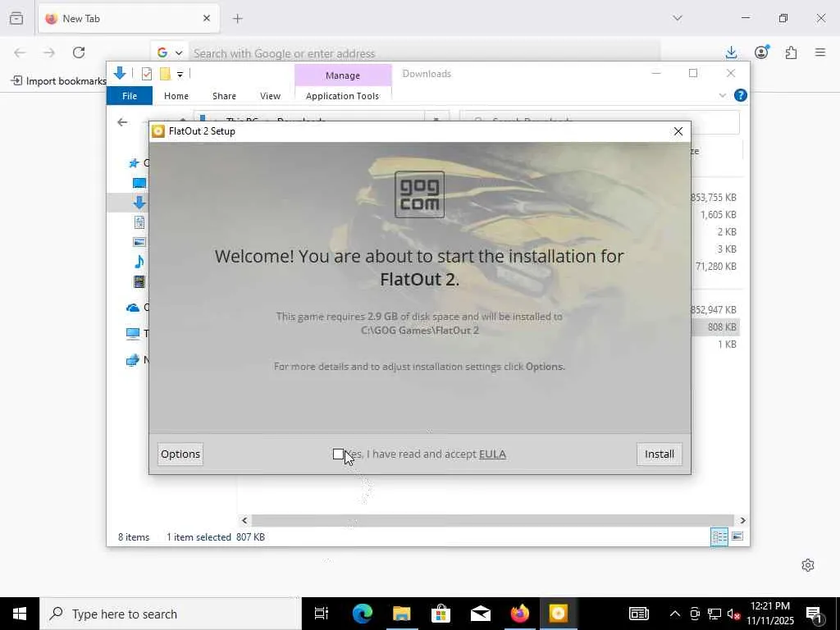
Task: Open Customize Quick Access Toolbar dropdown
Action: point(180,75)
